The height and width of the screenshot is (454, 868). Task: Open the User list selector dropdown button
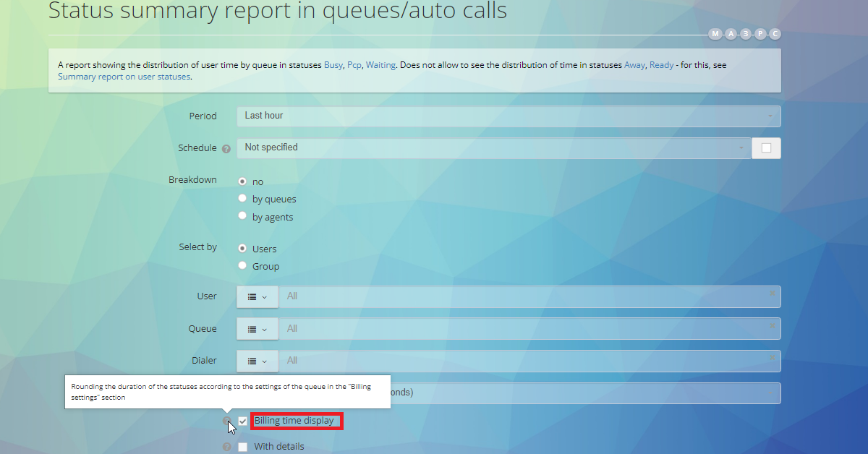coord(258,296)
